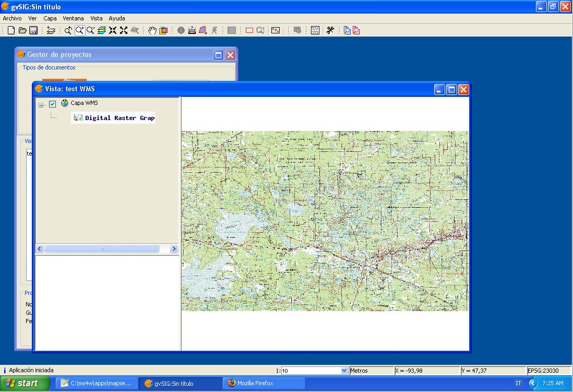Activate the Pan hand tool

coord(152,30)
